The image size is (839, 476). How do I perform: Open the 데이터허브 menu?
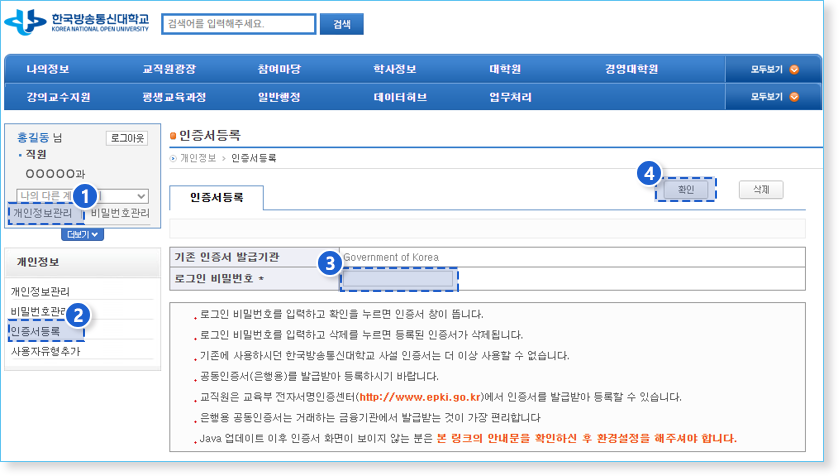(x=400, y=97)
